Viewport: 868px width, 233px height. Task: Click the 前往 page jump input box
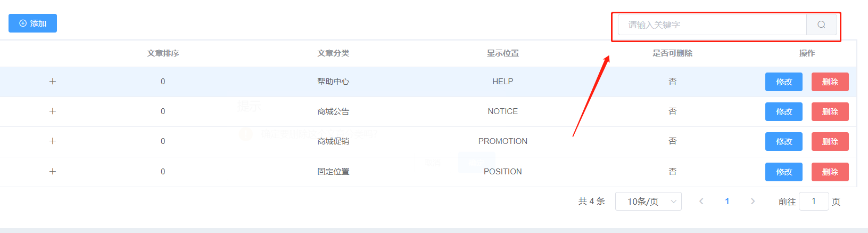[x=814, y=202]
